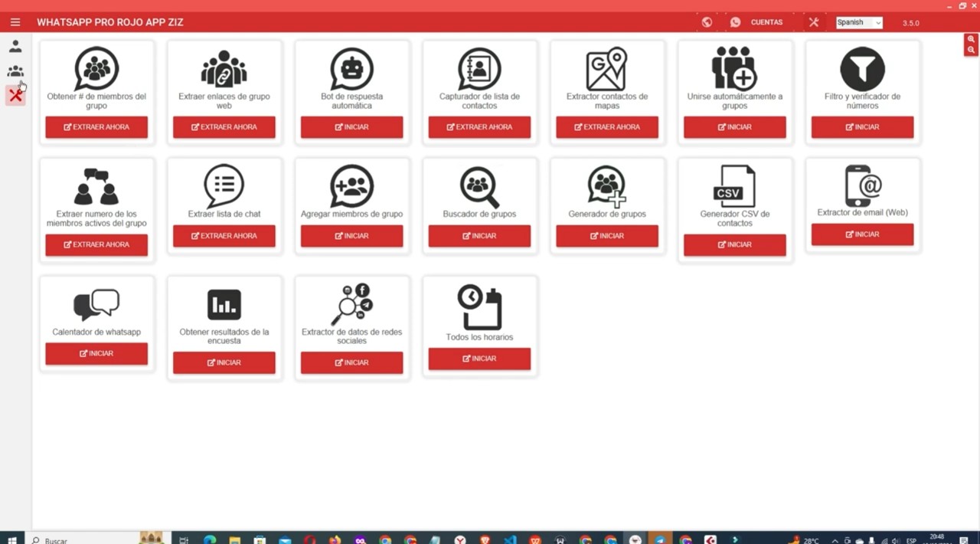Viewport: 980px width, 544px height.
Task: Click EXTRAER AHORA under Extractor contactos de mapas
Action: pyautogui.click(x=607, y=127)
